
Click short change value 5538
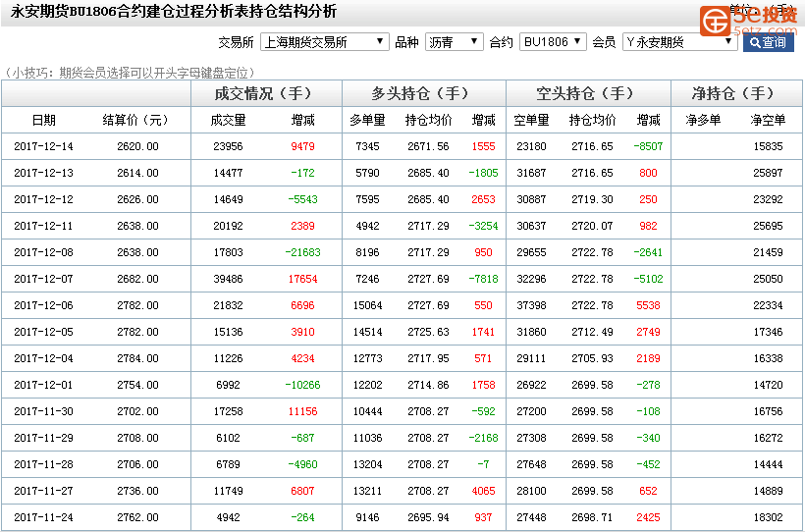pos(648,305)
